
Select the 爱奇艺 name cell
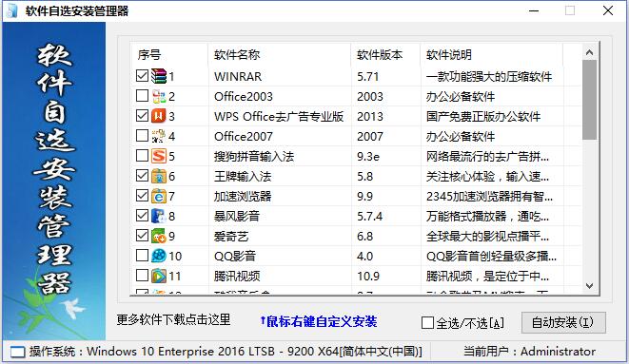pos(231,237)
